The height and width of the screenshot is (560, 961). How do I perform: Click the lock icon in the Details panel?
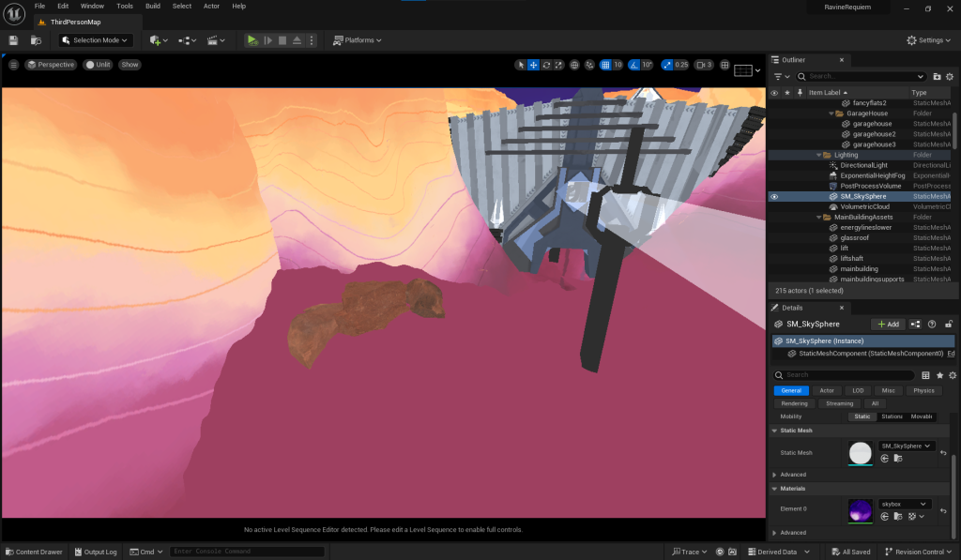click(949, 324)
